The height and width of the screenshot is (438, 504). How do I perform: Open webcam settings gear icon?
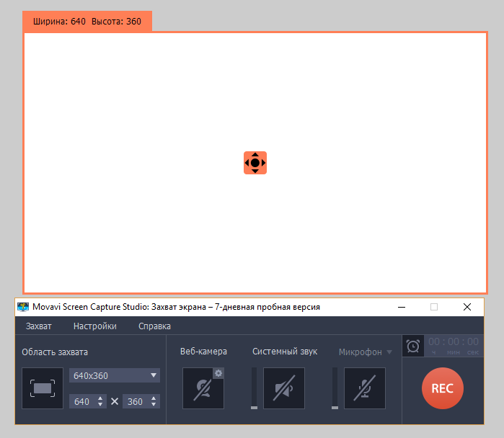tap(218, 373)
